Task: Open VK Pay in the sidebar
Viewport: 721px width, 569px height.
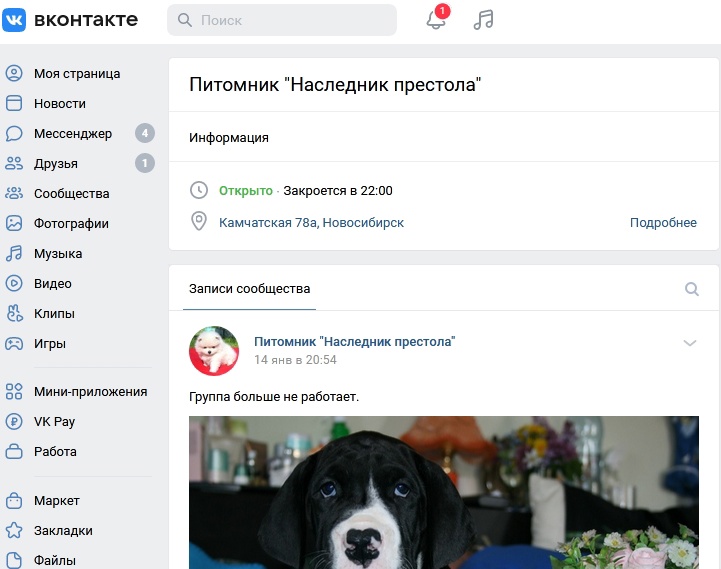Action: tap(54, 421)
